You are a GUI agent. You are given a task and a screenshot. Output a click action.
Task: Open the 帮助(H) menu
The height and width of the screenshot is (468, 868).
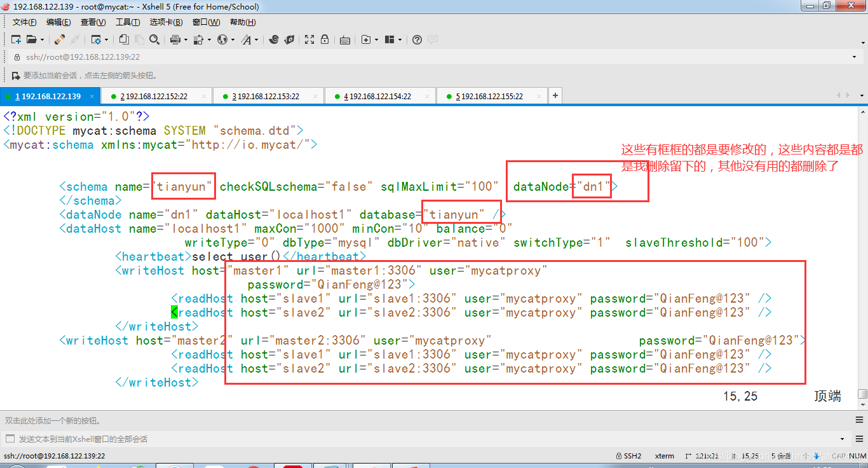243,22
